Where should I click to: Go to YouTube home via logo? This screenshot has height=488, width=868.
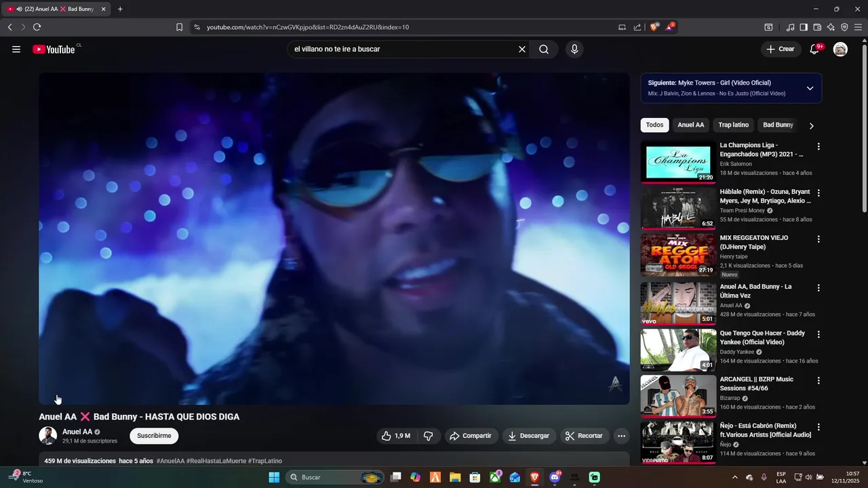[x=54, y=49]
